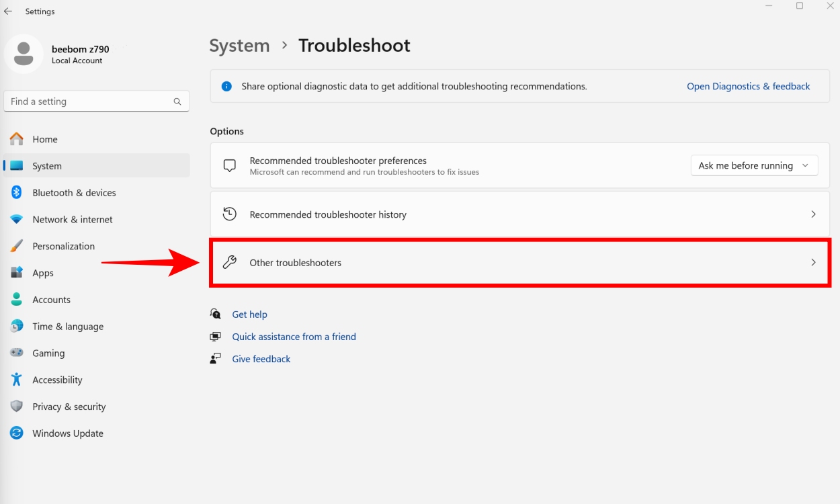This screenshot has width=840, height=504.
Task: Check Windows Update
Action: [x=67, y=433]
